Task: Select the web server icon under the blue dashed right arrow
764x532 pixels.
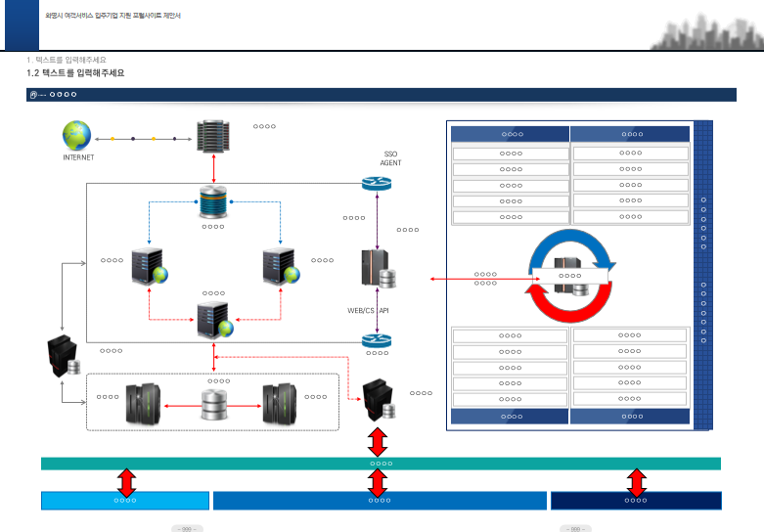Action: click(281, 266)
